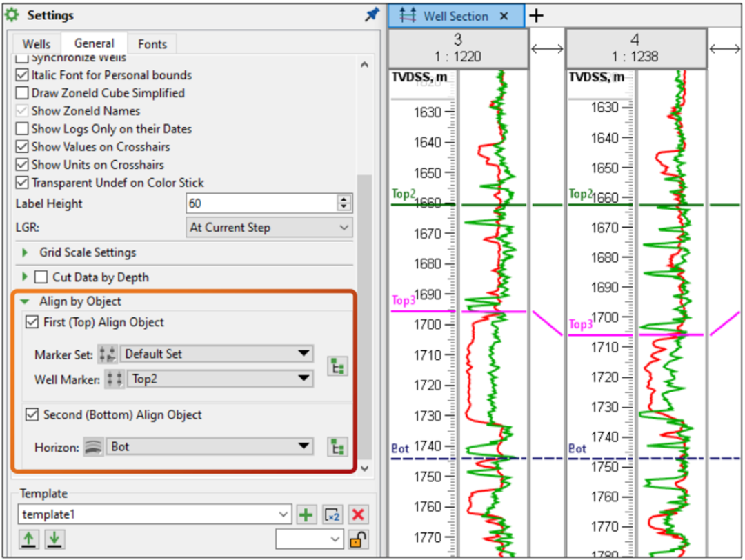Pin the Settings panel

372,14
